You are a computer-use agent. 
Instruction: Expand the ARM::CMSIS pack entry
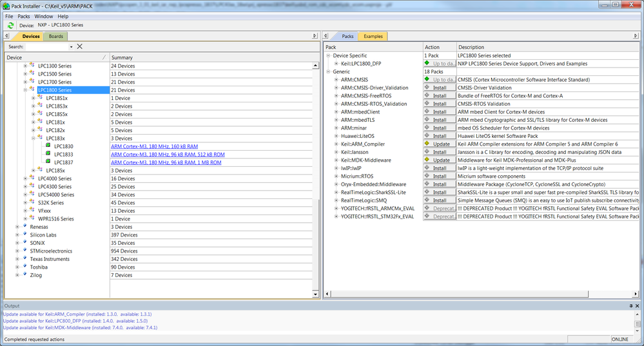point(337,80)
